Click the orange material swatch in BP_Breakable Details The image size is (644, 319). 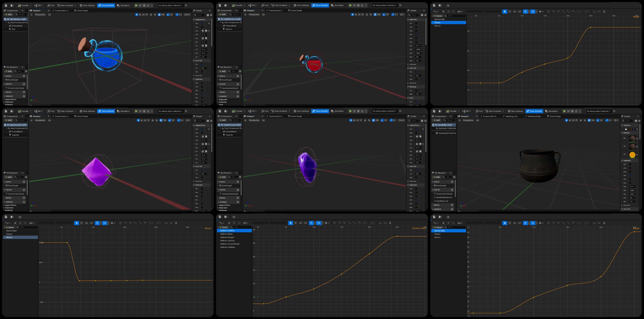pyautogui.click(x=632, y=155)
